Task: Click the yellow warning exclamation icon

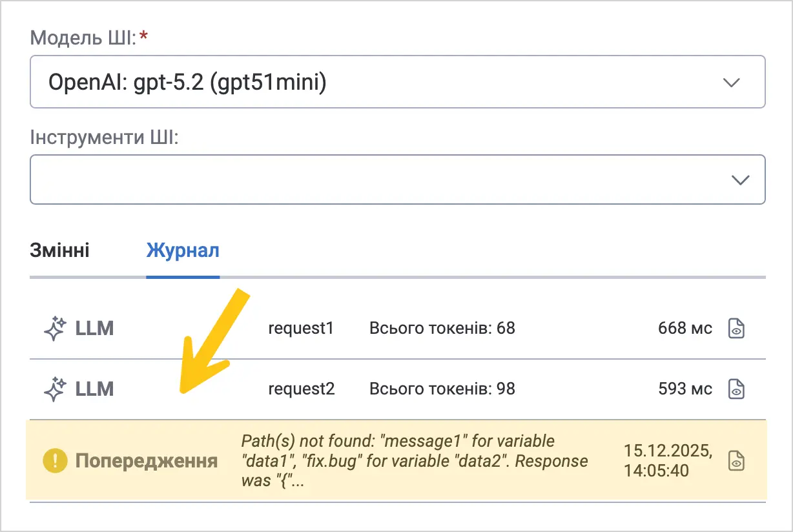Action: point(55,461)
